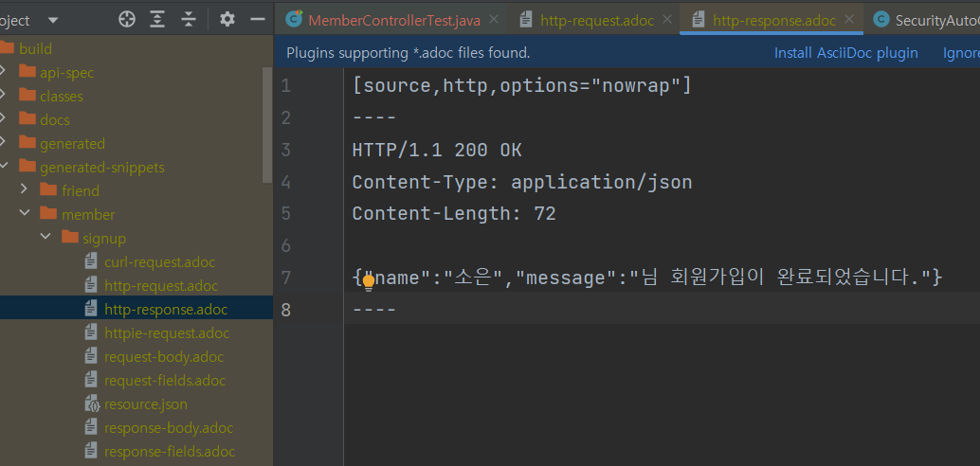The height and width of the screenshot is (466, 980).
Task: Select the build folder in tree
Action: (36, 48)
